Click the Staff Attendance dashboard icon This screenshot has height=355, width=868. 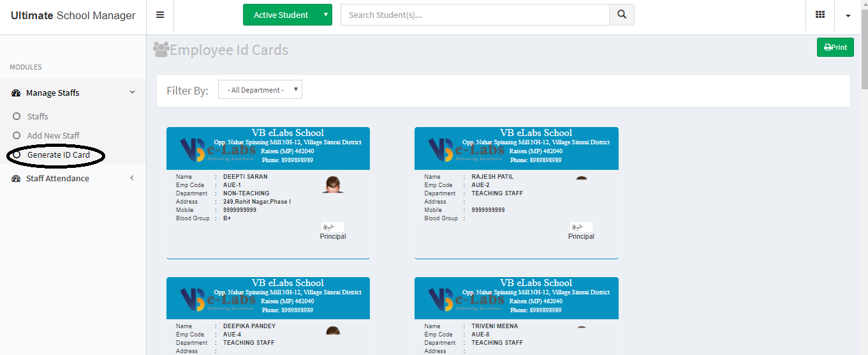point(17,179)
